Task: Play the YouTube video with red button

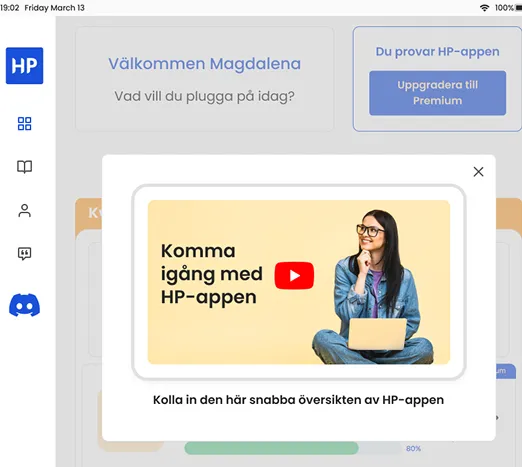Action: (294, 276)
